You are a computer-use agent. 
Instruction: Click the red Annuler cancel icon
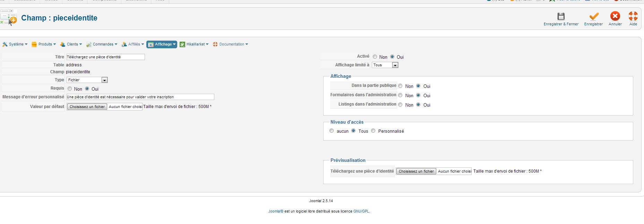click(x=615, y=16)
